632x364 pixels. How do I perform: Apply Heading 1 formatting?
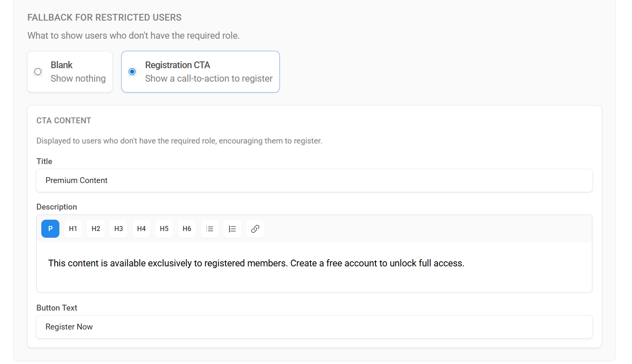[73, 228]
